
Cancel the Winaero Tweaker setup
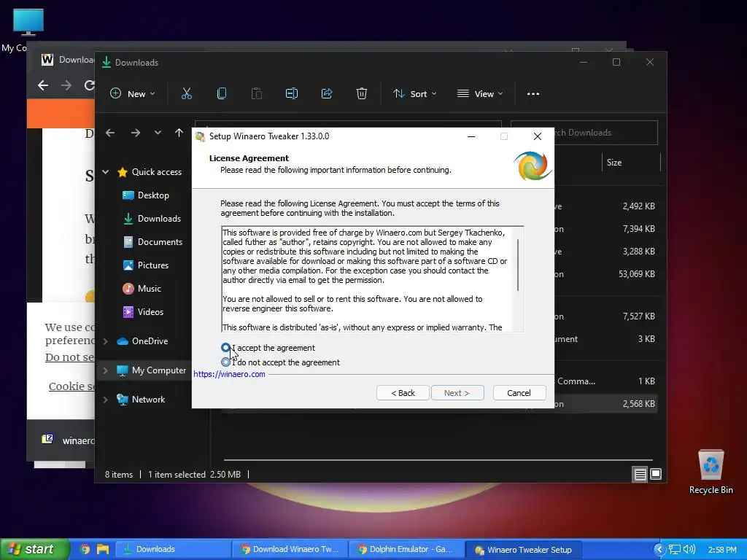coord(519,393)
